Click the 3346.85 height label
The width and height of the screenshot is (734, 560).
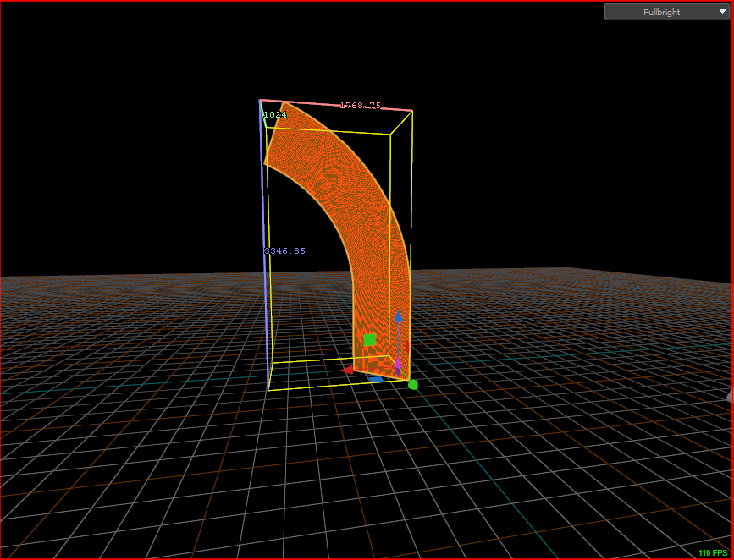click(284, 250)
